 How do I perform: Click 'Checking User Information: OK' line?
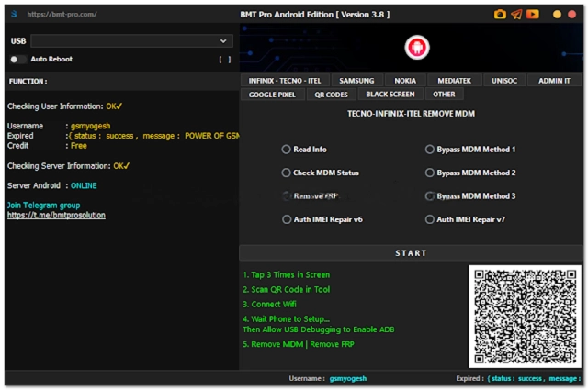pyautogui.click(x=64, y=106)
